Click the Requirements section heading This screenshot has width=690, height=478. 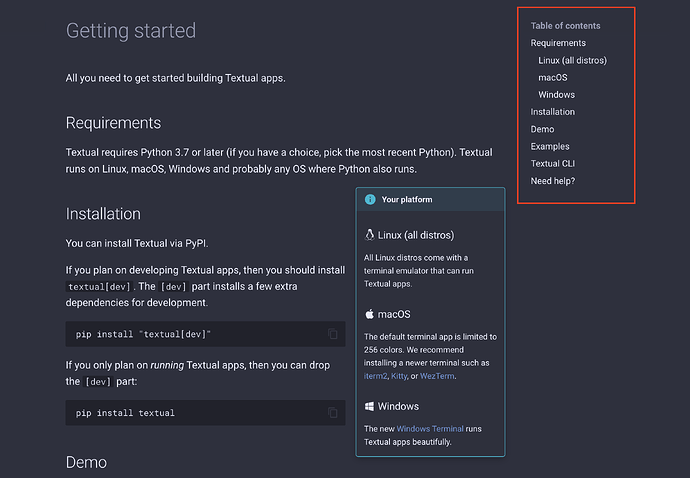[x=113, y=123]
